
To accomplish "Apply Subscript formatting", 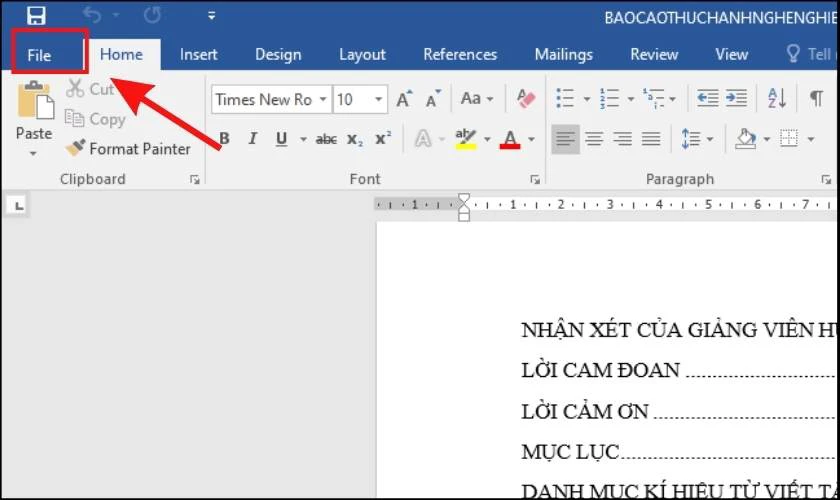I will 354,139.
